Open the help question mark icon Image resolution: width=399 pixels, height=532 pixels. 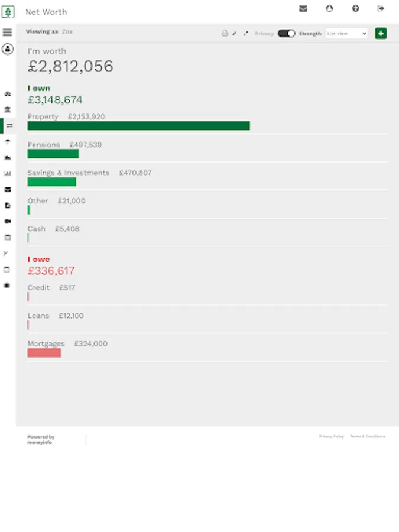tap(355, 9)
